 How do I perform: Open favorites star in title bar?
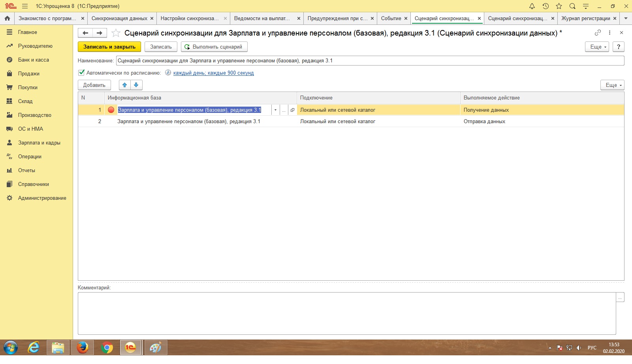tap(559, 6)
